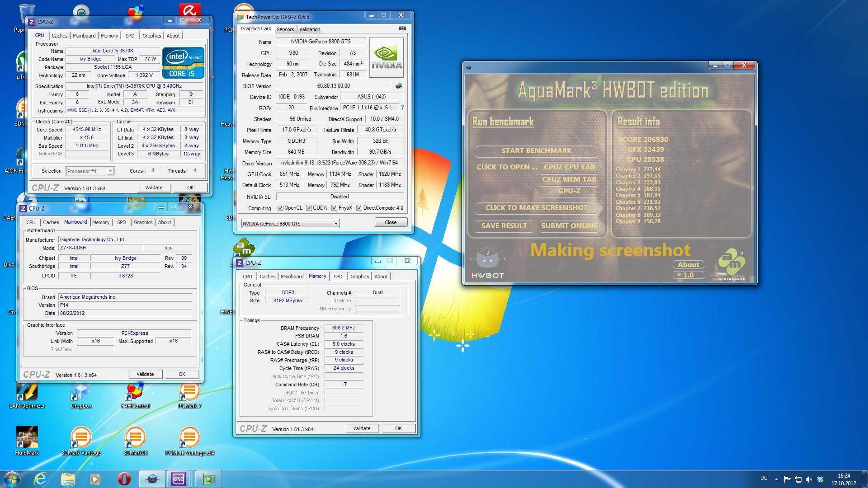Viewport: 868px width, 488px height.
Task: Open 3DMark03 desktop shortcut
Action: pos(135,441)
